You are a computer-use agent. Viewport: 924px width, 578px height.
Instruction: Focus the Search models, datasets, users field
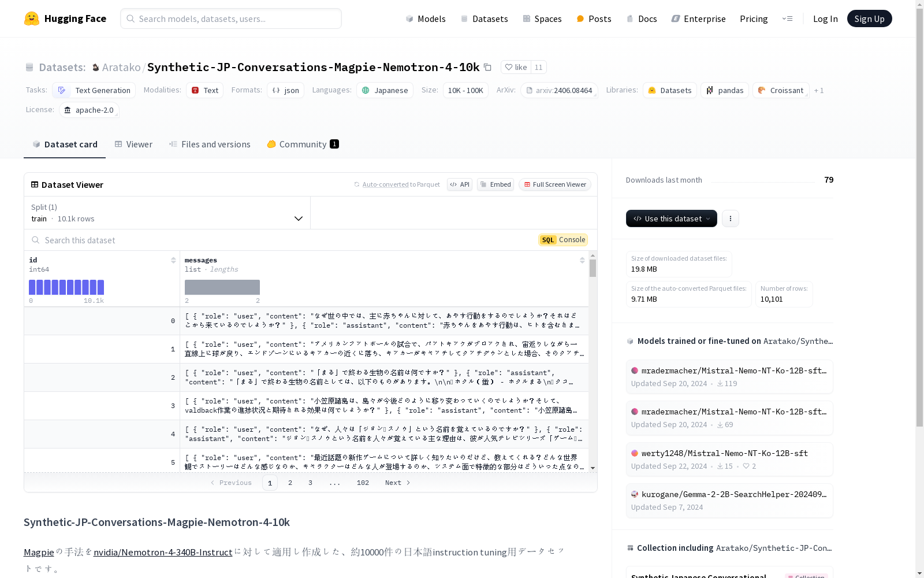231,18
